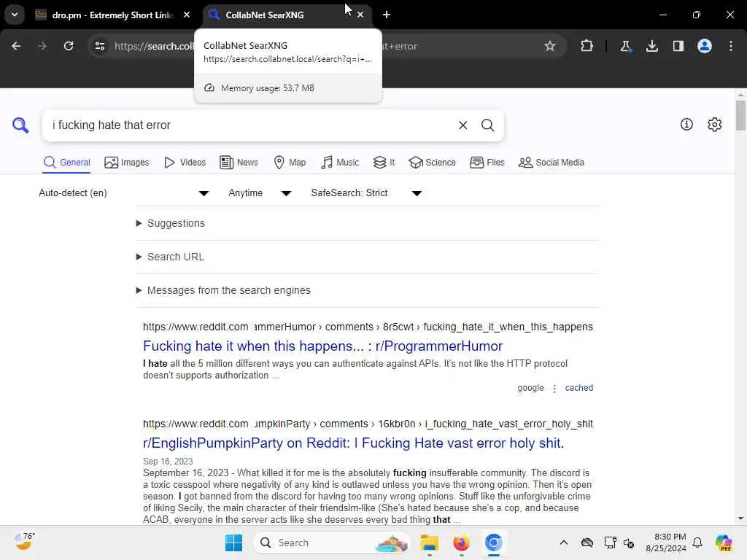Click the Windows taskbar Search box
Screen dimensions: 747x560
(x=332, y=542)
